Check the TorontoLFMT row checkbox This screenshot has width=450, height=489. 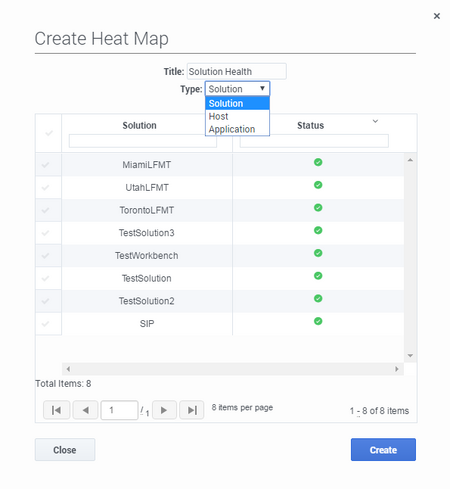pyautogui.click(x=45, y=210)
